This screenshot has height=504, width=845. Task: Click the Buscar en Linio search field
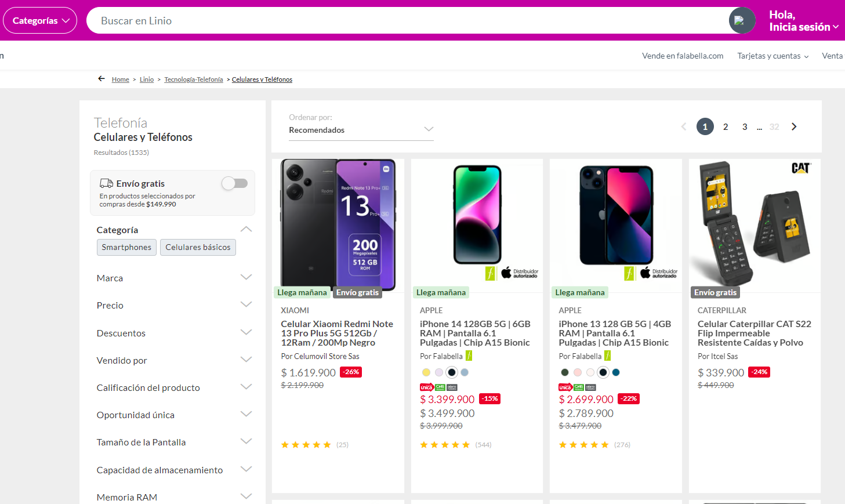(x=406, y=20)
